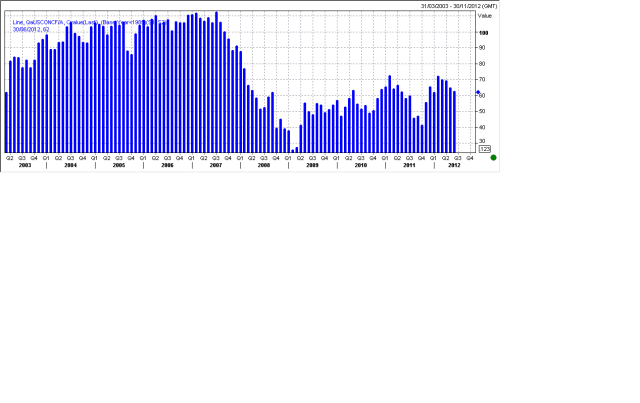
Task: Click the small 123 scale box
Action: point(485,149)
